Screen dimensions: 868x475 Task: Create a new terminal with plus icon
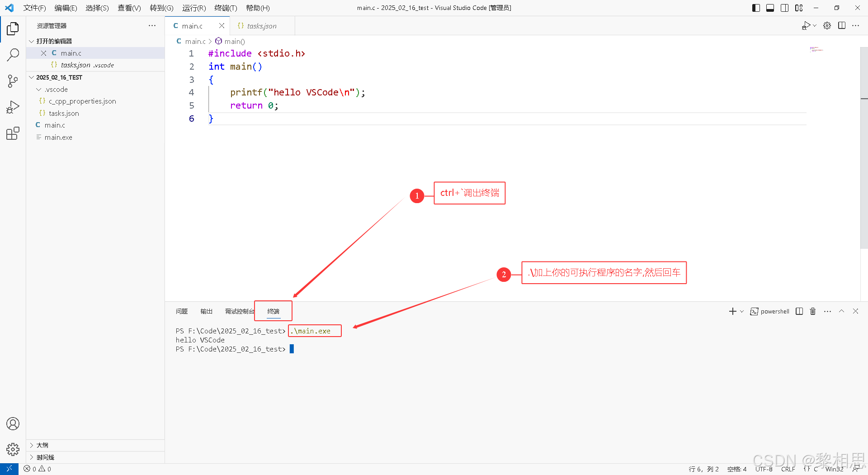(x=732, y=311)
